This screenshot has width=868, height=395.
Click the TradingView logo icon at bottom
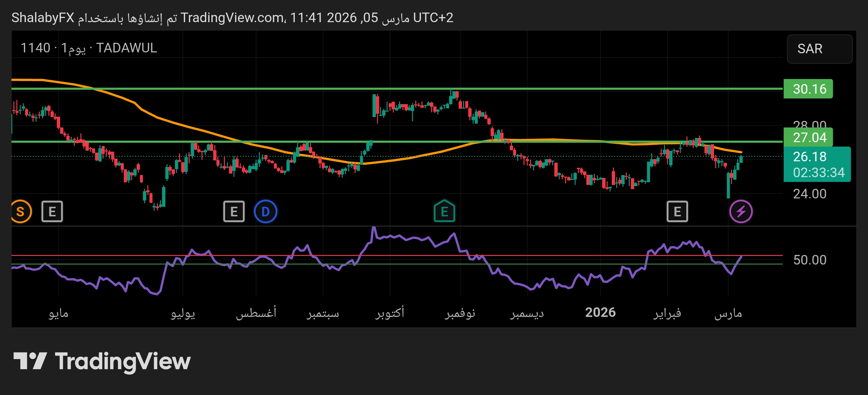[x=30, y=361]
